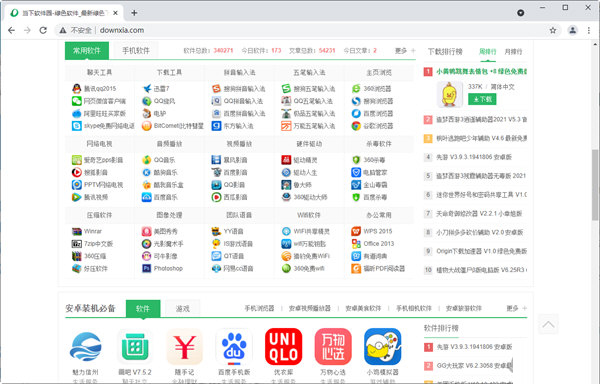Click the 迅雷7 bird icon
The height and width of the screenshot is (384, 600).
(147, 89)
